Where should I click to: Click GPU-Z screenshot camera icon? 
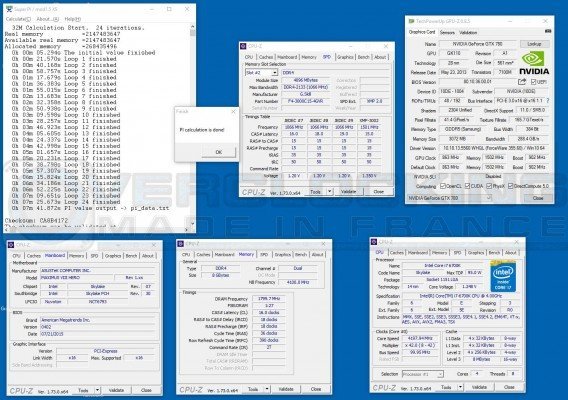(x=548, y=32)
